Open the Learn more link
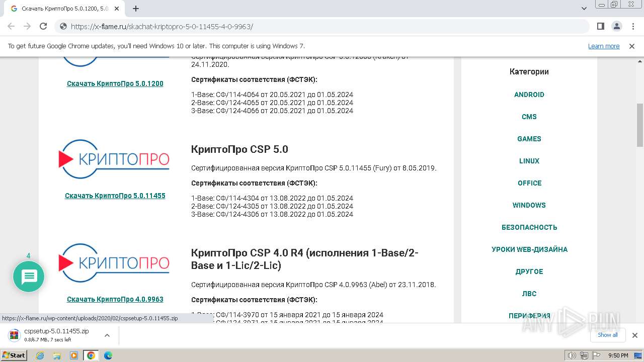 [x=604, y=46]
